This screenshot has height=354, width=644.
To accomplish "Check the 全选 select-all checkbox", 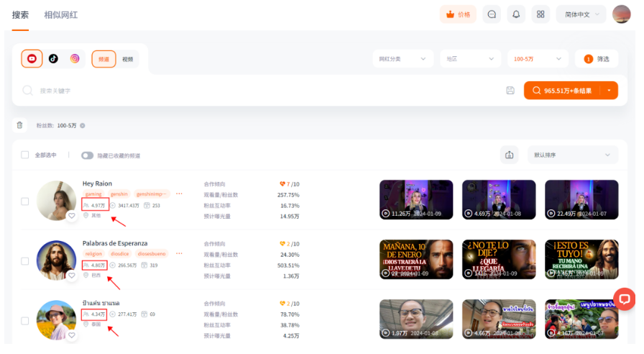I will coord(25,155).
